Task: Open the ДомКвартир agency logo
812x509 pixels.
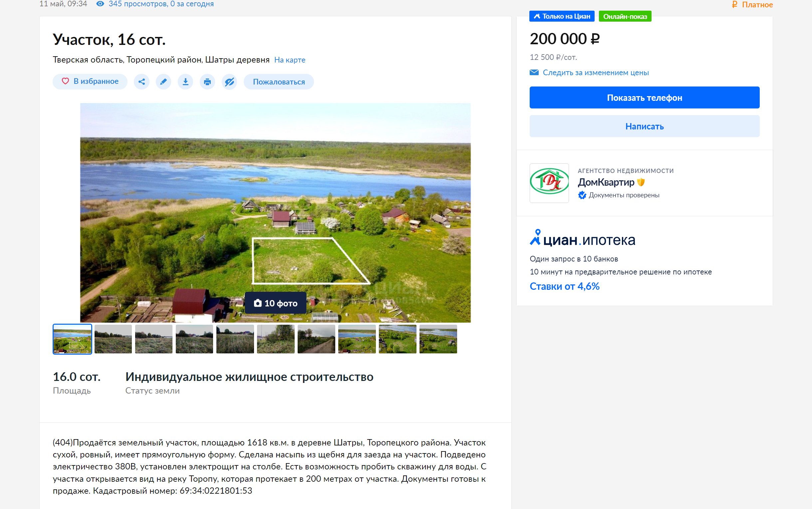Action: pyautogui.click(x=549, y=183)
